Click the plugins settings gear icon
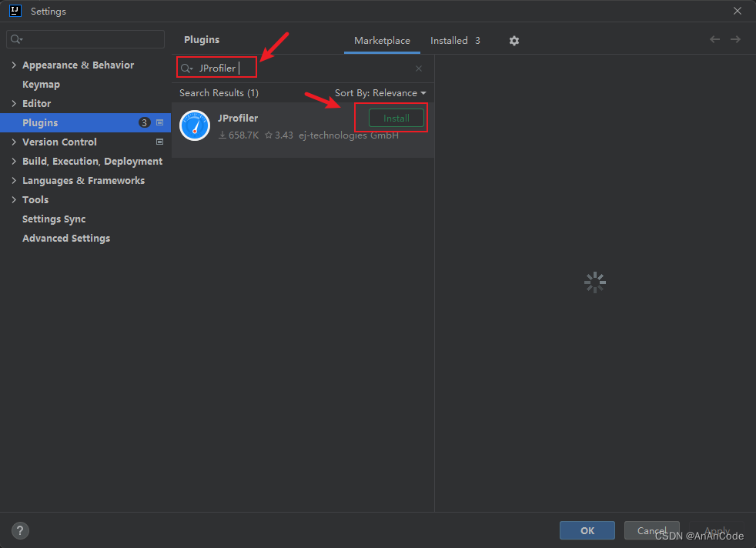756x548 pixels. [514, 41]
